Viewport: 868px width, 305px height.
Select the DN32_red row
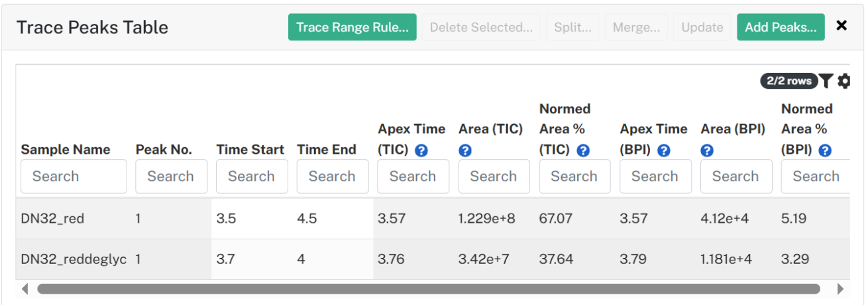(433, 218)
